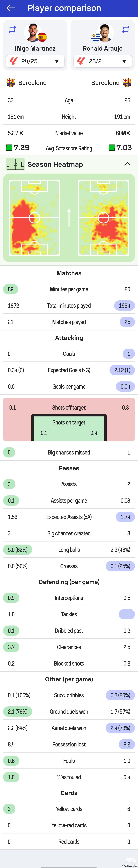Select Ronald Araújo's heatmap pitch
Viewport: 138px width, 868px height.
tap(103, 218)
